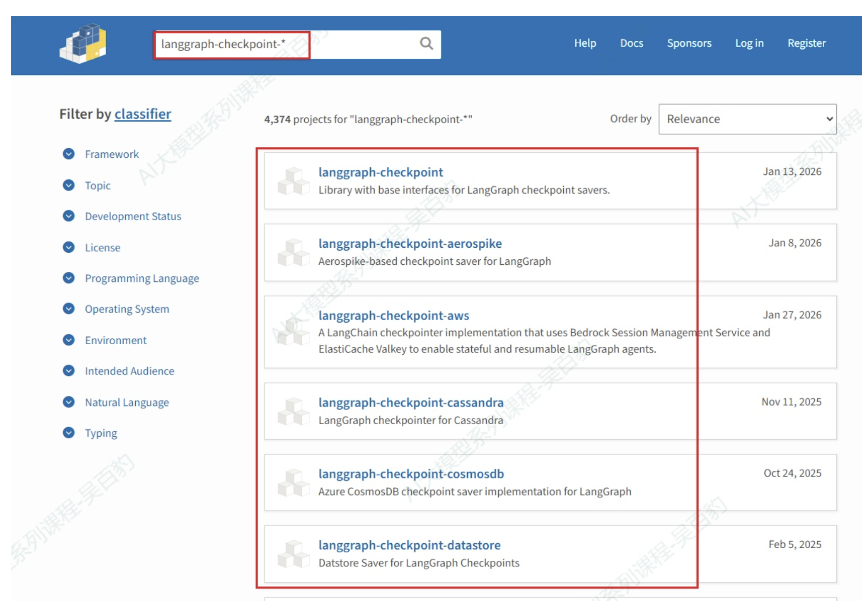Click the Jan 13, 2026 date
The height and width of the screenshot is (601, 868).
tap(792, 171)
